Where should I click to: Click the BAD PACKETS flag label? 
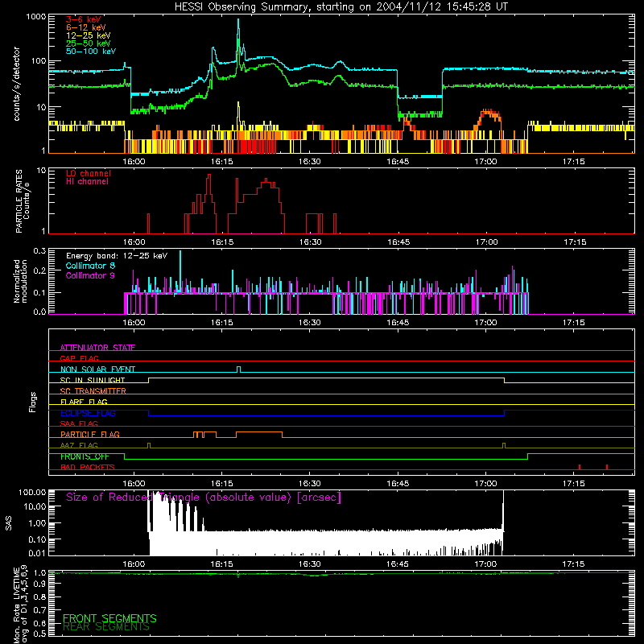pos(88,467)
